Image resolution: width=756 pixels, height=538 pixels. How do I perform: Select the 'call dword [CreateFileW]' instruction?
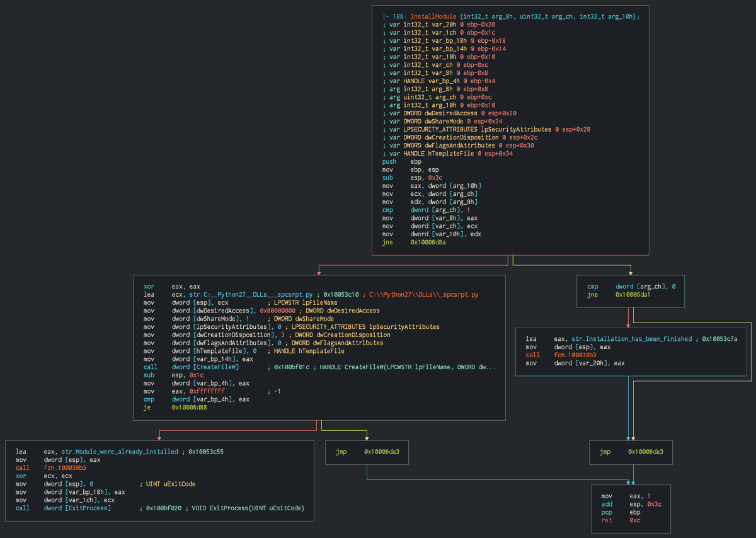click(x=191, y=367)
